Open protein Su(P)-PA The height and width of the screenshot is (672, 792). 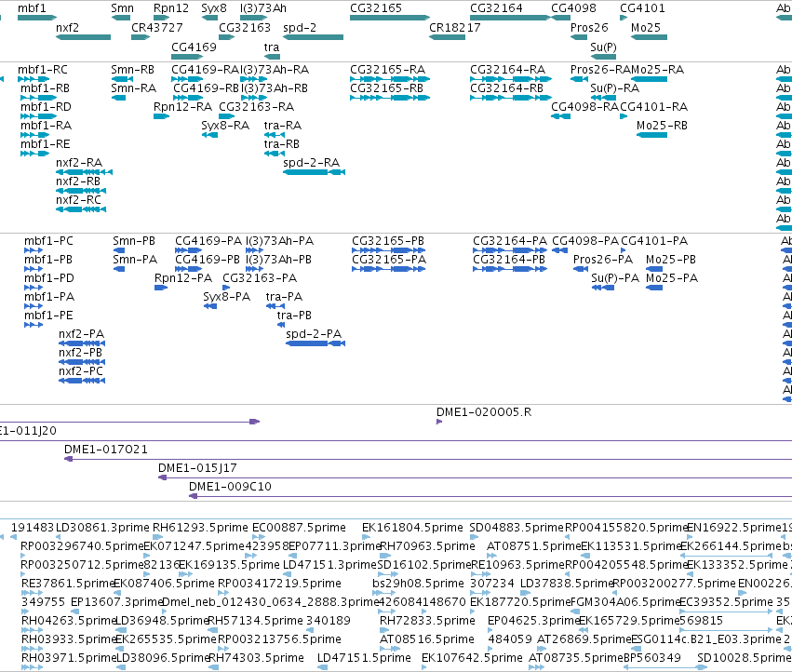(x=615, y=278)
